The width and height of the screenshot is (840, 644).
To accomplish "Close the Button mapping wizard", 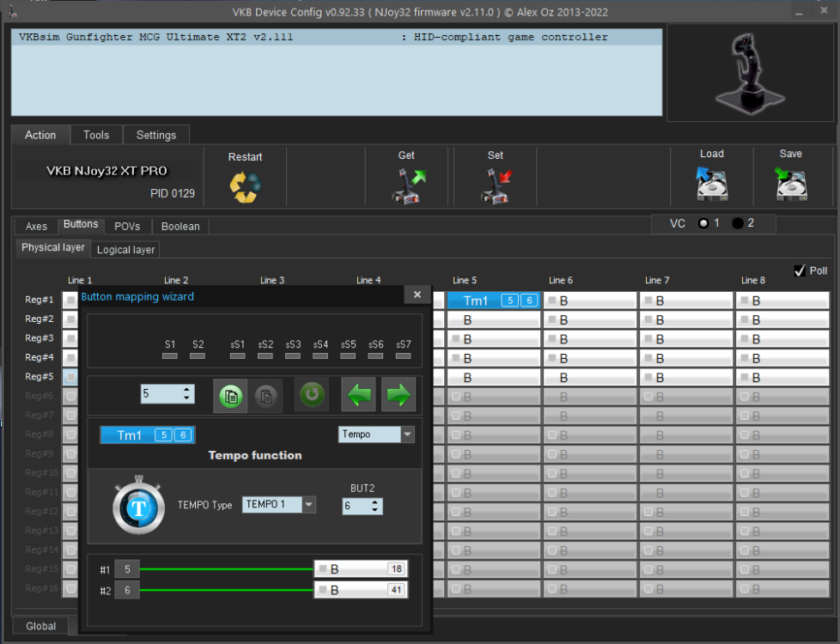I will [417, 295].
